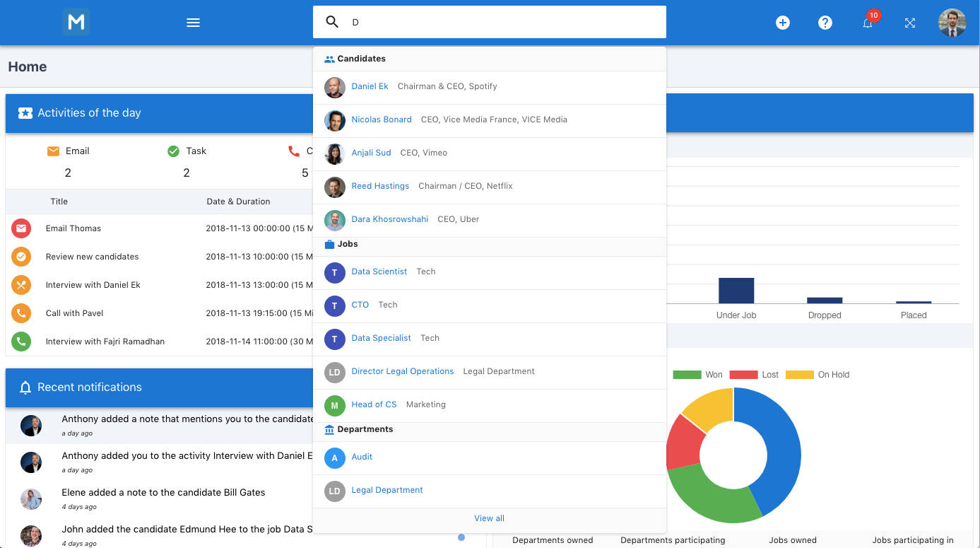The width and height of the screenshot is (980, 548).
Task: Click the search magnifier icon
Action: coord(331,22)
